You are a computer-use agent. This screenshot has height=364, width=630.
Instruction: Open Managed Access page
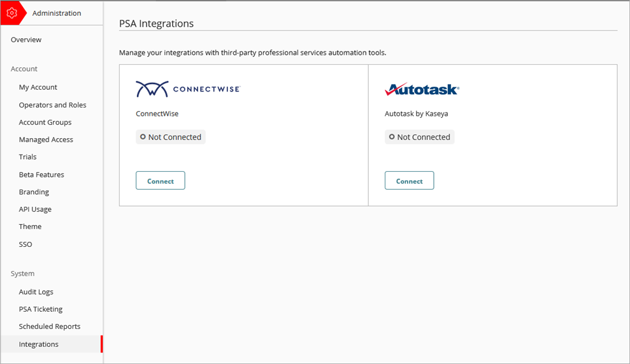(x=46, y=139)
